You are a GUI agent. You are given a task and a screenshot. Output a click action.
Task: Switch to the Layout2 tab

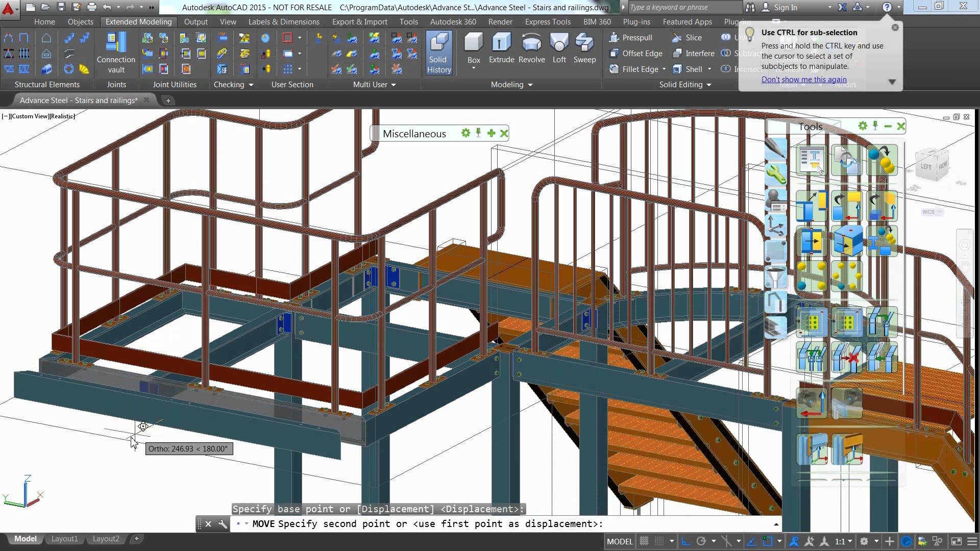click(106, 538)
